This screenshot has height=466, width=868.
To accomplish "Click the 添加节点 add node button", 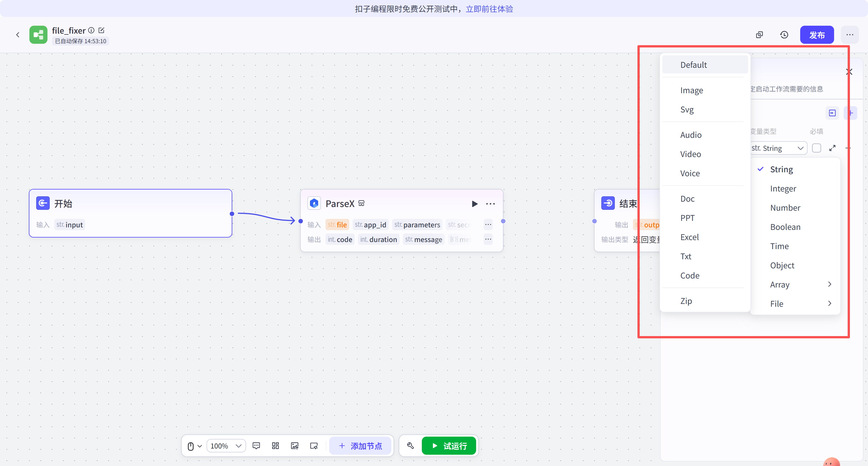I will (x=360, y=446).
